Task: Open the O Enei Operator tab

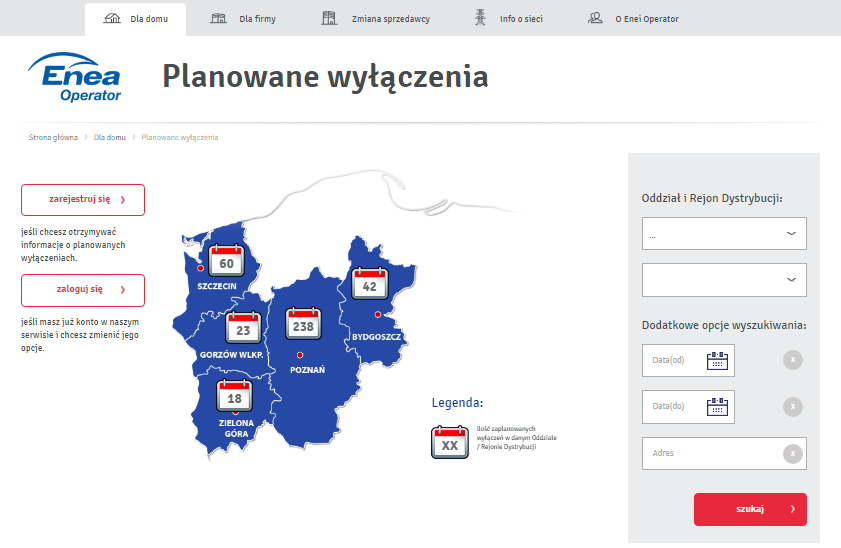Action: tap(633, 19)
